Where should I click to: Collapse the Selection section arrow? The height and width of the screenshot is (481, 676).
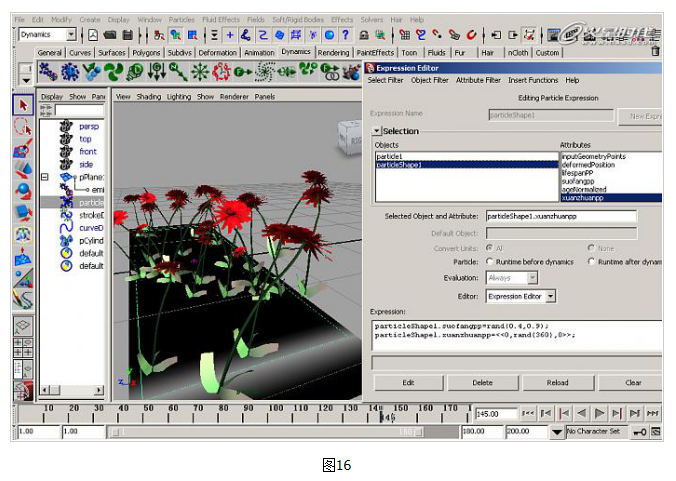(x=377, y=131)
